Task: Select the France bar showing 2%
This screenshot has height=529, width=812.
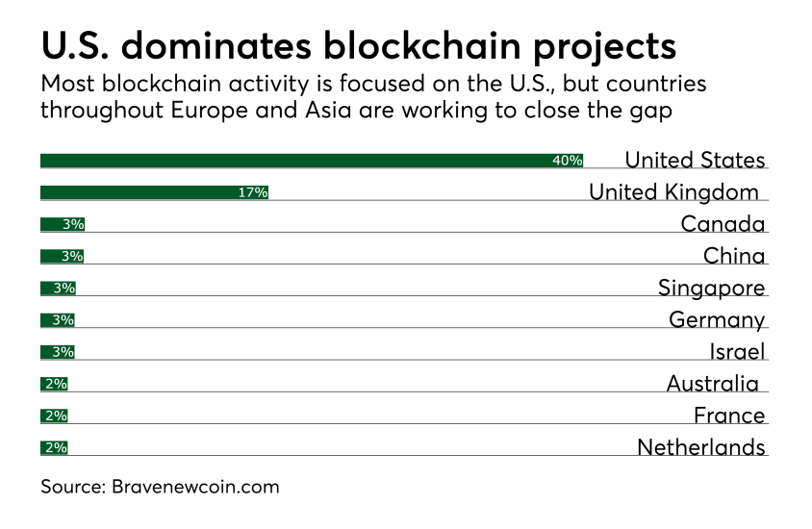Action: pos(54,416)
